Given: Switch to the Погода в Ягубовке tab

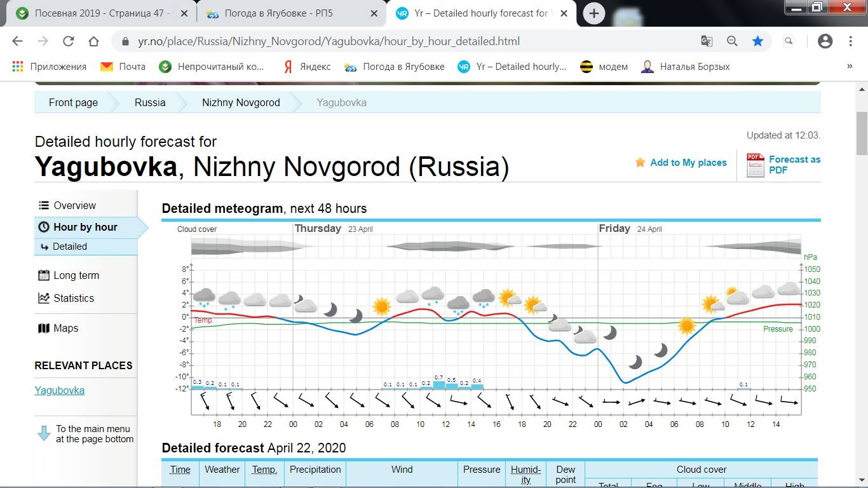Looking at the screenshot, I should 288,13.
